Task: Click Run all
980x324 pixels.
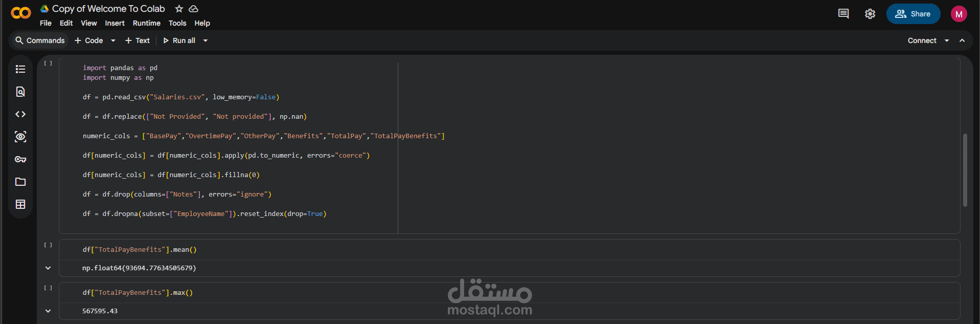Action: point(179,40)
